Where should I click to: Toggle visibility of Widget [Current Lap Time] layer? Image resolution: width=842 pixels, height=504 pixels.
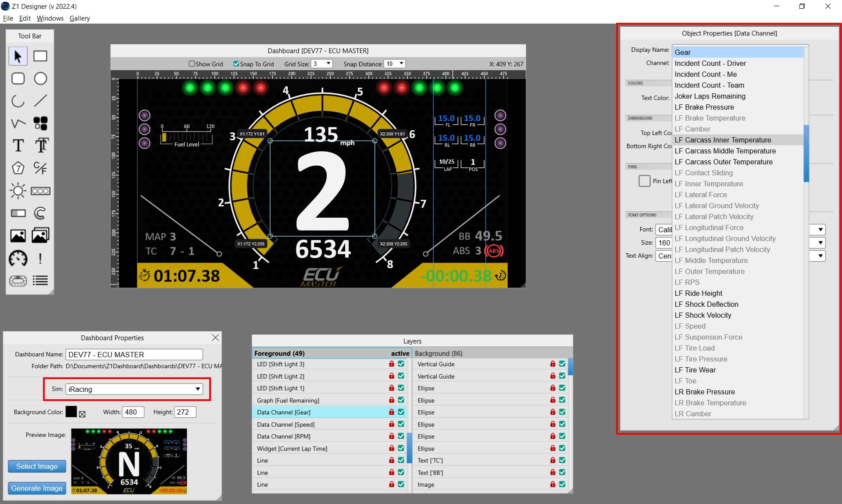pyautogui.click(x=401, y=448)
